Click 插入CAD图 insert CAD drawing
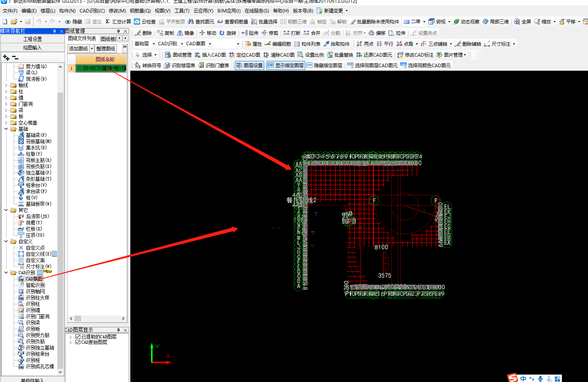Image resolution: width=588 pixels, height=382 pixels. click(210, 55)
